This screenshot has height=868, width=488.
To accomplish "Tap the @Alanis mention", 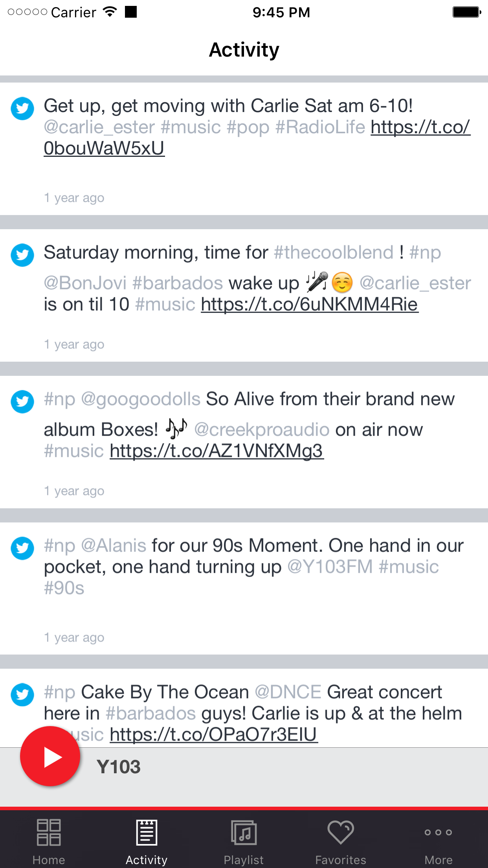I will [x=114, y=546].
